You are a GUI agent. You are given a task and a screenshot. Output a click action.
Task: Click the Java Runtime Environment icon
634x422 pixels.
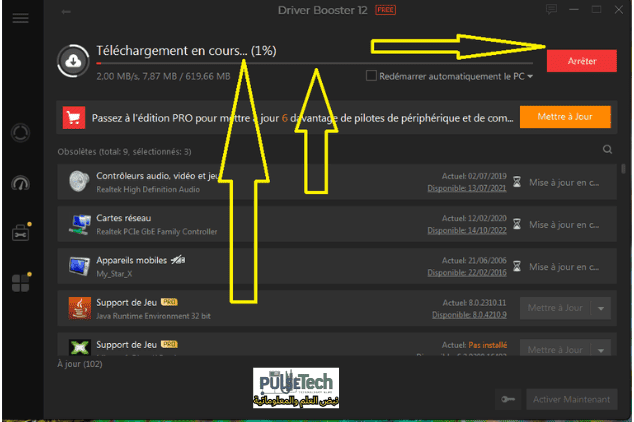pyautogui.click(x=80, y=308)
